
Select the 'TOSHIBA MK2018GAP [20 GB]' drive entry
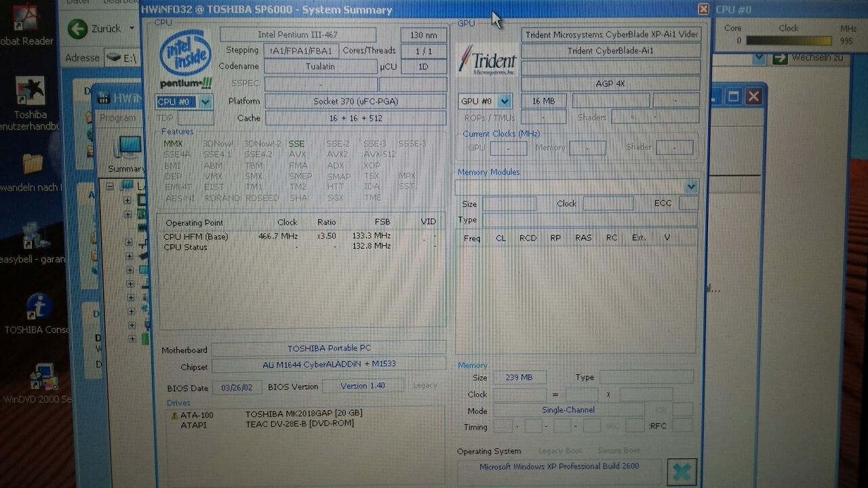click(304, 413)
